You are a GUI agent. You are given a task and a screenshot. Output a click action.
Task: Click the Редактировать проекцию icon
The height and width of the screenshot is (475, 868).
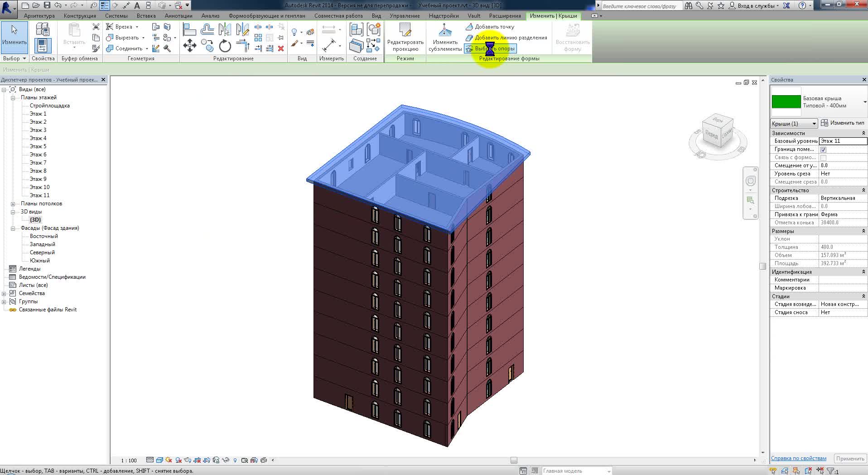coord(405,38)
